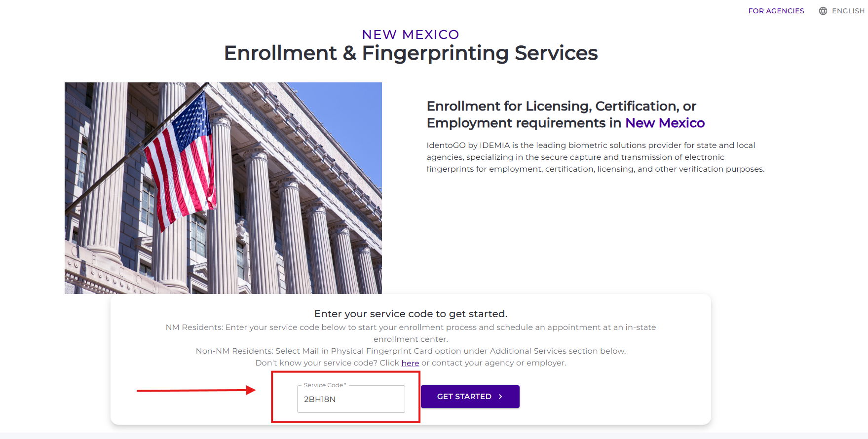Click the Service Code field label
Image resolution: width=868 pixels, height=439 pixels.
(324, 385)
